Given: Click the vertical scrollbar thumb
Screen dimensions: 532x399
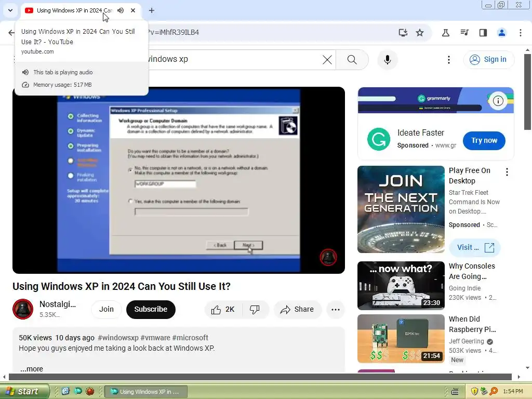Looking at the screenshot, I should tap(527, 91).
